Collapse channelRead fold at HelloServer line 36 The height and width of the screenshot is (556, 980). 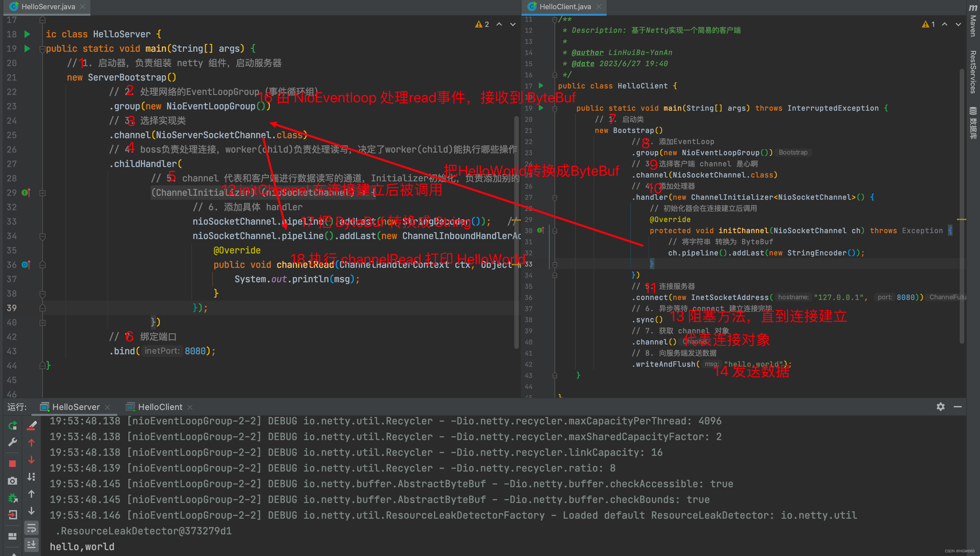[43, 265]
